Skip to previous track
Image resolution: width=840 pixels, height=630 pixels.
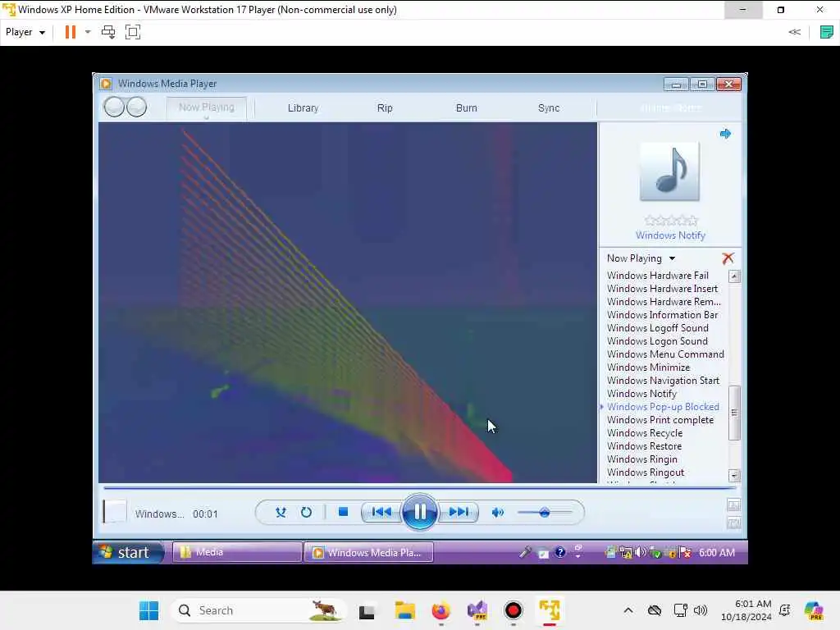[381, 512]
